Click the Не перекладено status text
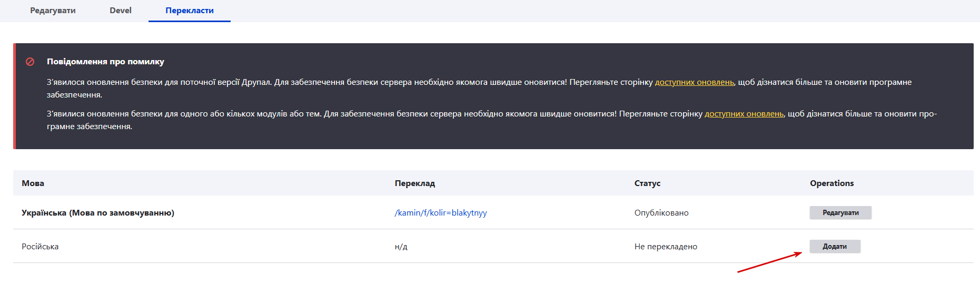980x302 pixels. coord(666,247)
